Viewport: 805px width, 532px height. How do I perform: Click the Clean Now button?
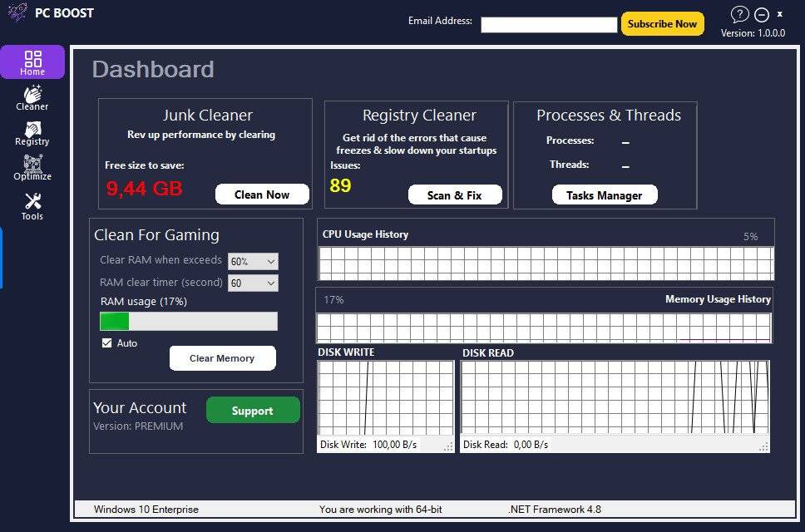[262, 195]
